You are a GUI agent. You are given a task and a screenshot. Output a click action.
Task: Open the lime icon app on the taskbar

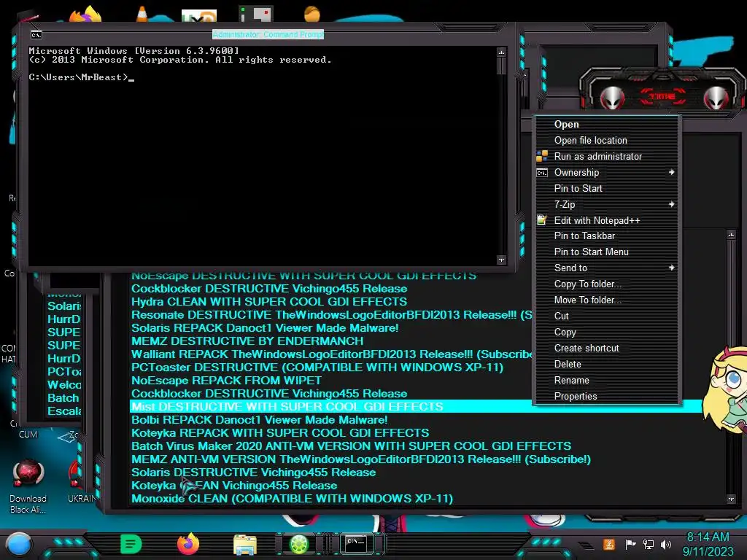298,544
